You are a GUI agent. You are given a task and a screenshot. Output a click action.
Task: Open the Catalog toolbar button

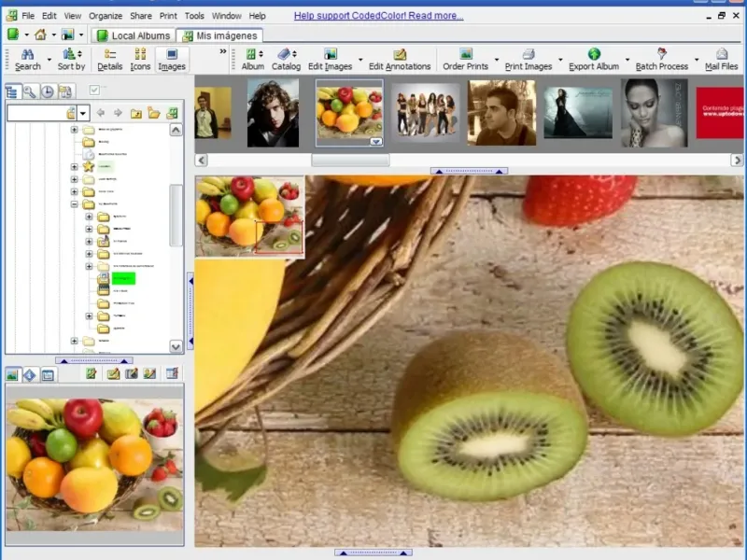pyautogui.click(x=286, y=60)
